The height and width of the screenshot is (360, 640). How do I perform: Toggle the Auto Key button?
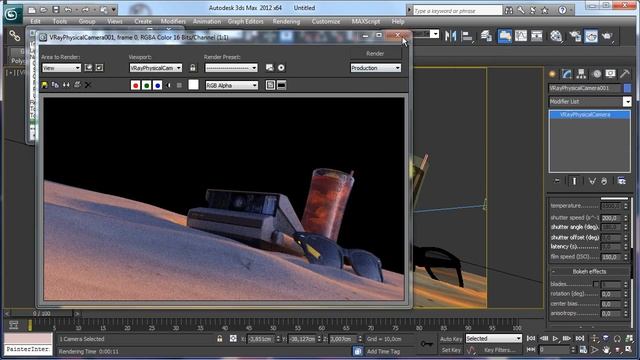click(x=451, y=339)
